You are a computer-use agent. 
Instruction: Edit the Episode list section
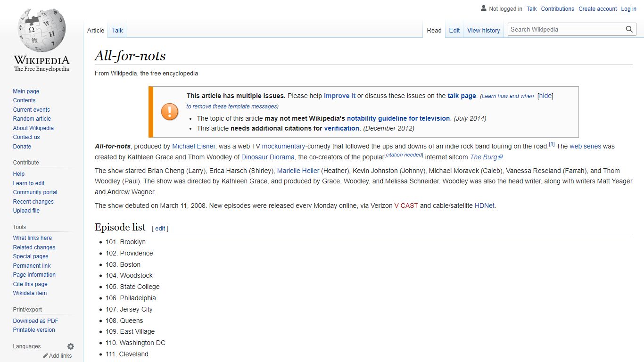(160, 229)
